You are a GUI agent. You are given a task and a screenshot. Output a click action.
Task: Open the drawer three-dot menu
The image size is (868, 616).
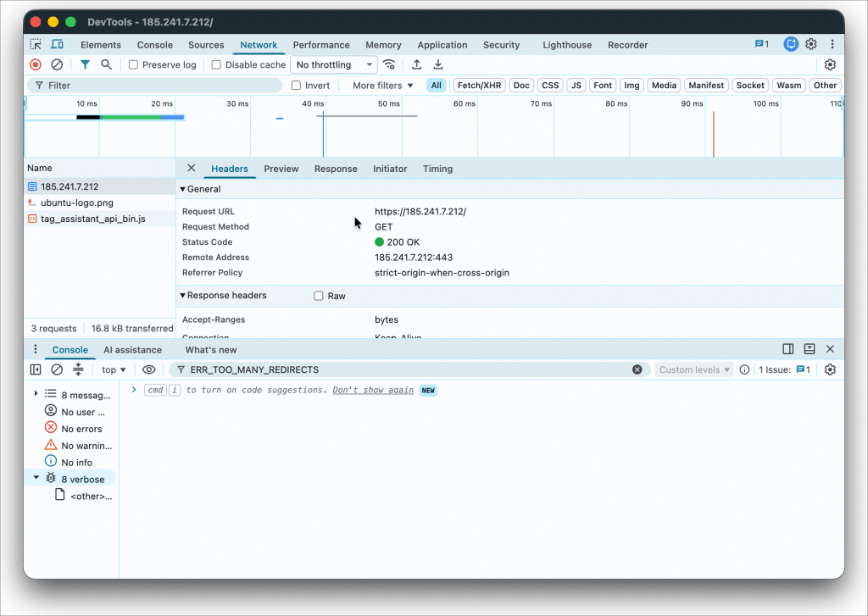[x=36, y=349]
